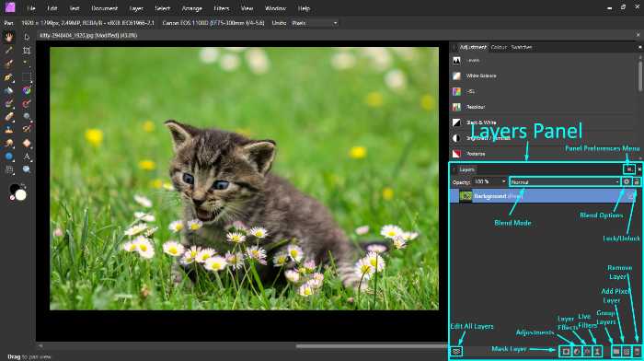Image resolution: width=644 pixels, height=361 pixels.
Task: Select the Colour Picker eyedropper tool
Action: 8,50
